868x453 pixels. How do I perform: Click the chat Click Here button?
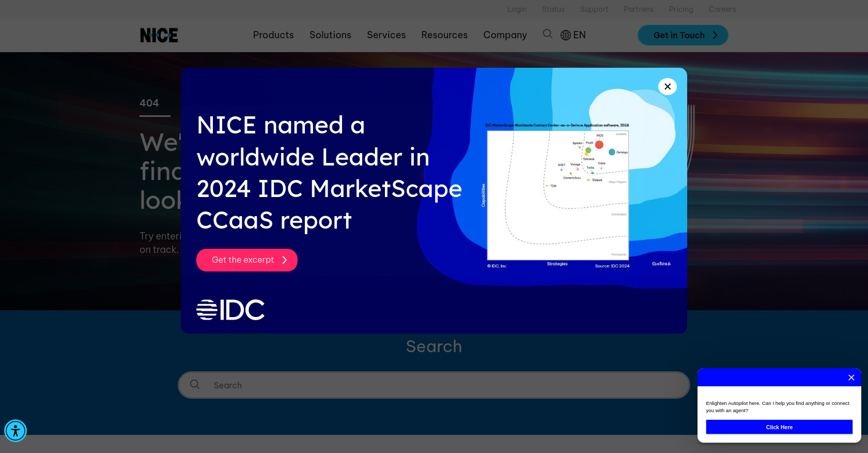click(779, 427)
